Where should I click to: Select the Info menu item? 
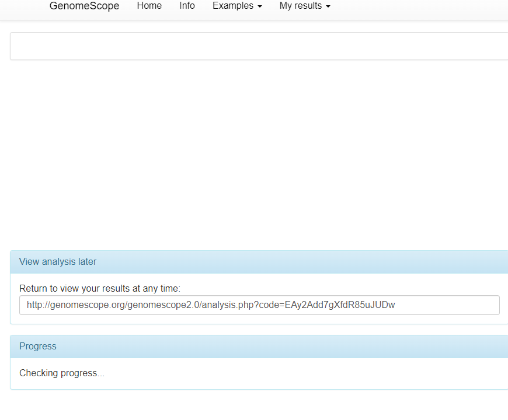coord(187,6)
